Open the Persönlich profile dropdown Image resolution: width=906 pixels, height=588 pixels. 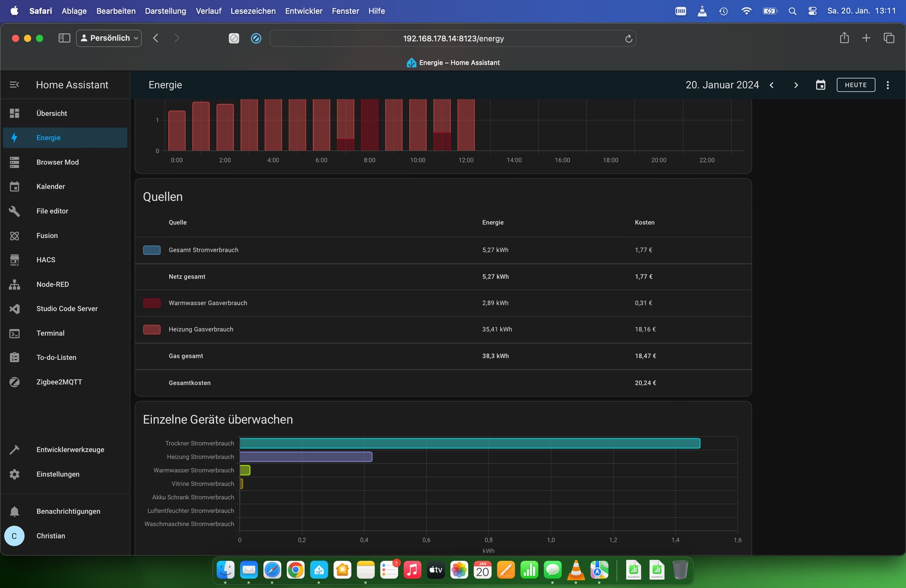(109, 38)
